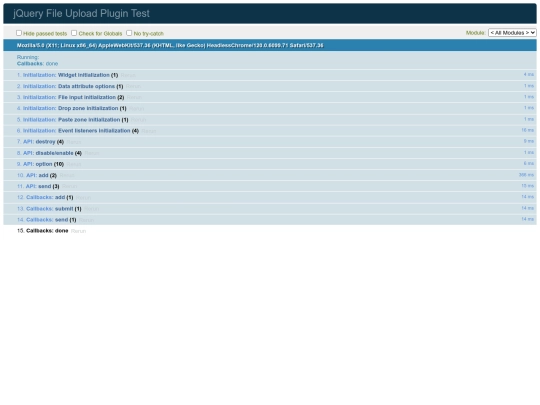Click the 4 ms runtime of test 1
Image resolution: width=540 pixels, height=405 pixels.
click(529, 74)
